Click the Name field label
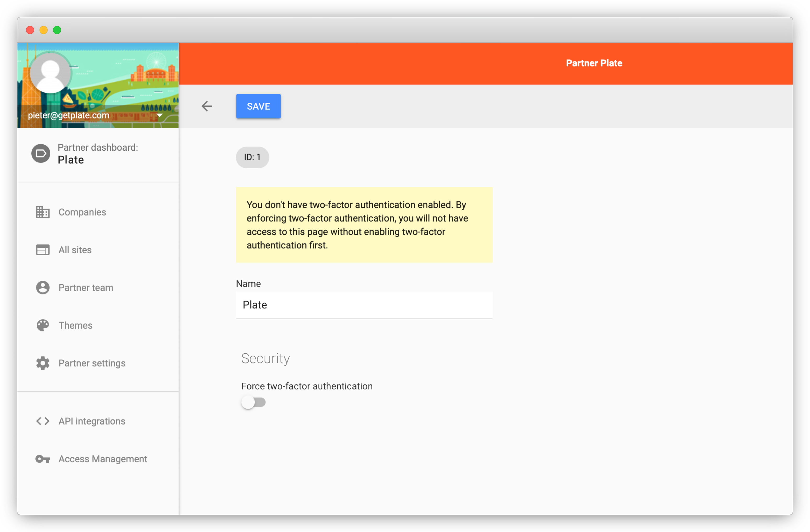The width and height of the screenshot is (810, 532). (x=248, y=284)
